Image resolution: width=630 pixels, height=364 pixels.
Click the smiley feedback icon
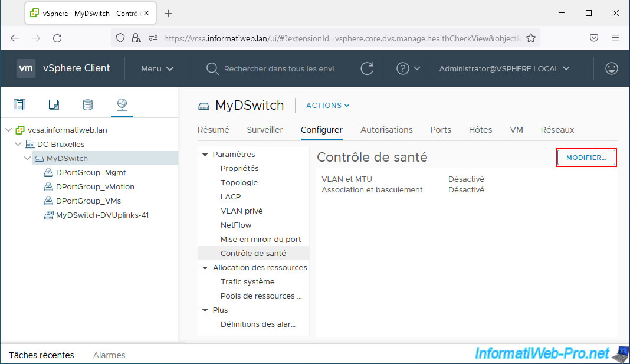click(612, 68)
